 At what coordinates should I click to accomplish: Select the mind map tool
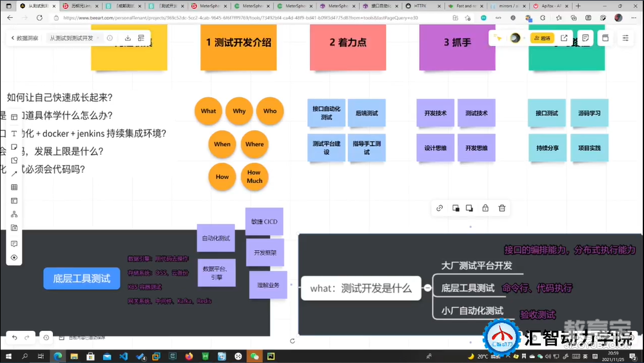point(14,214)
